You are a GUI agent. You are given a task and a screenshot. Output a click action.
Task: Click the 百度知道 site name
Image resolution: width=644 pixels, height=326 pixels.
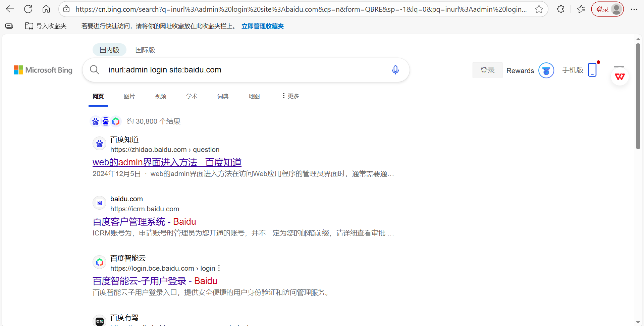pyautogui.click(x=124, y=140)
